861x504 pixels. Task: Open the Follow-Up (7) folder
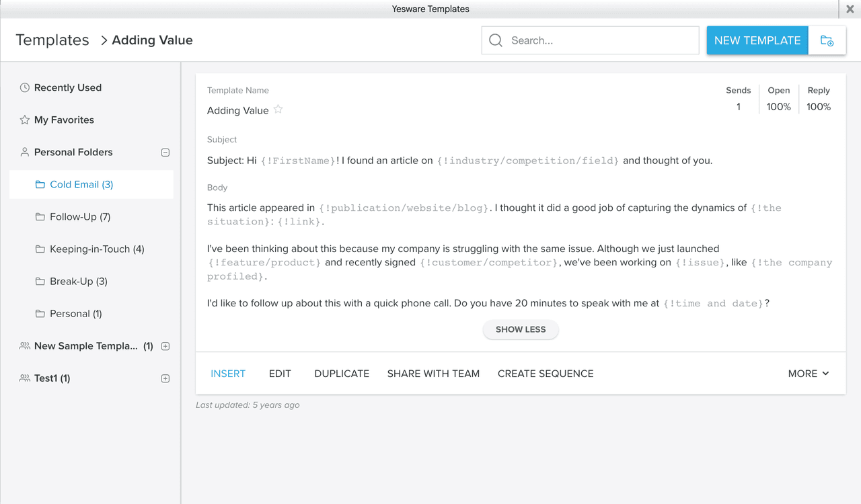click(80, 216)
